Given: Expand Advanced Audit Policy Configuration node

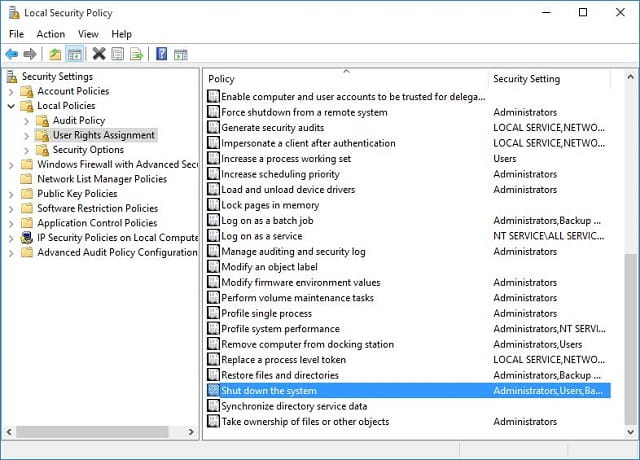Looking at the screenshot, I should click(x=11, y=253).
